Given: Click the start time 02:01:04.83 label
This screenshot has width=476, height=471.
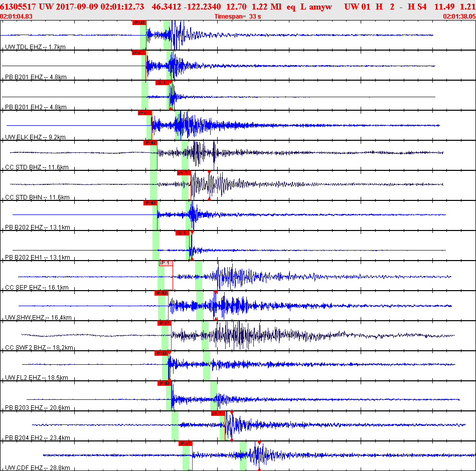Looking at the screenshot, I should [x=17, y=17].
